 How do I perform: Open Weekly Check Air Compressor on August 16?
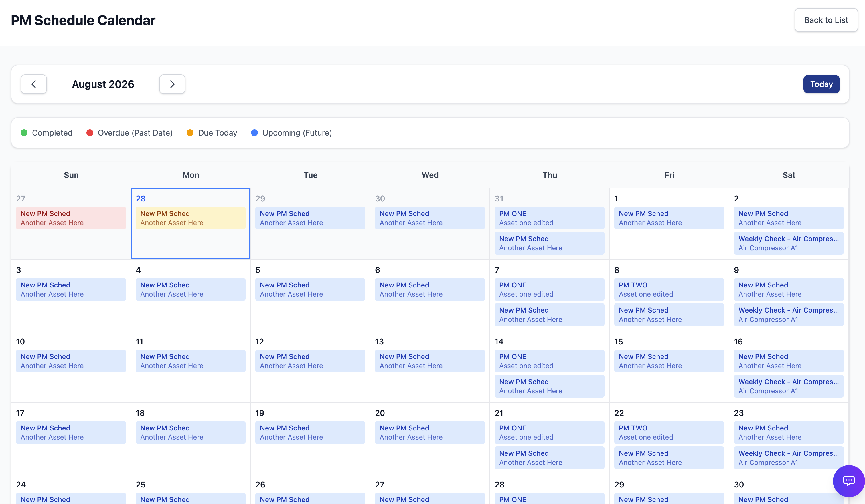(789, 386)
